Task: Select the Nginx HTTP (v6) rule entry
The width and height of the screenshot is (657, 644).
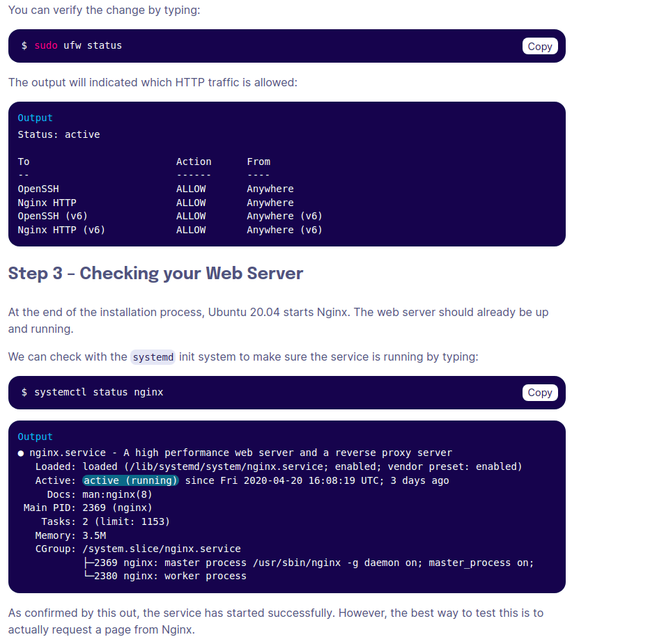Action: click(x=61, y=230)
